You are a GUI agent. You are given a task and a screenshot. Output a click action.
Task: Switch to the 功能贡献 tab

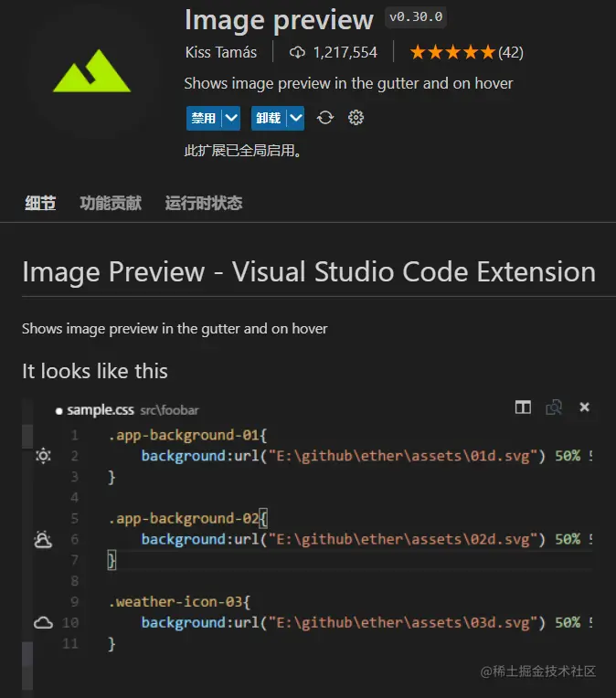[x=111, y=203]
